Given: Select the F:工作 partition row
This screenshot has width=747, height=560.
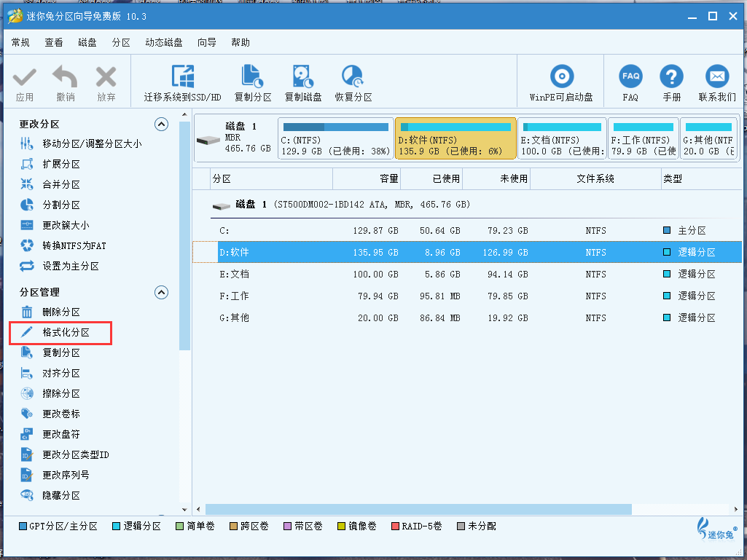Looking at the screenshot, I should pyautogui.click(x=467, y=296).
